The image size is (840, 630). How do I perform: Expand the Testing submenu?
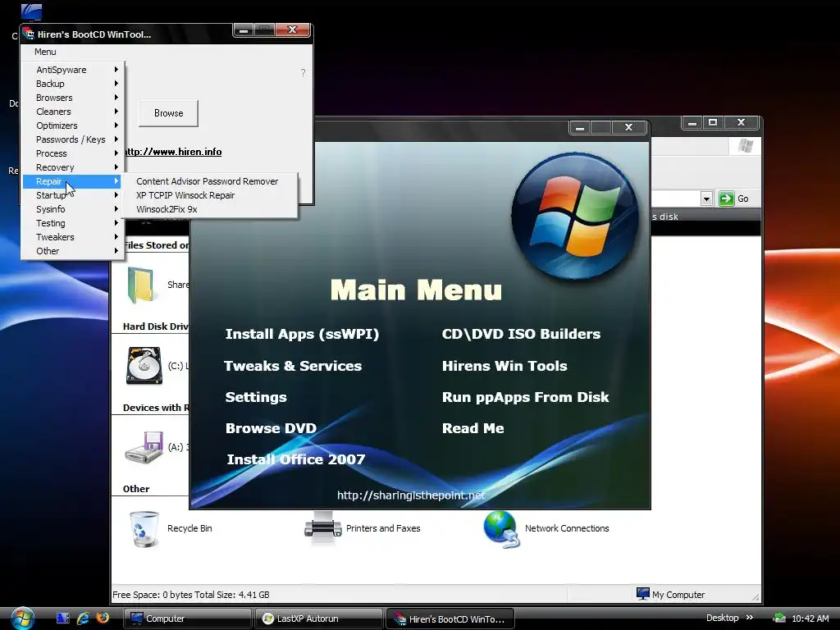click(x=71, y=223)
